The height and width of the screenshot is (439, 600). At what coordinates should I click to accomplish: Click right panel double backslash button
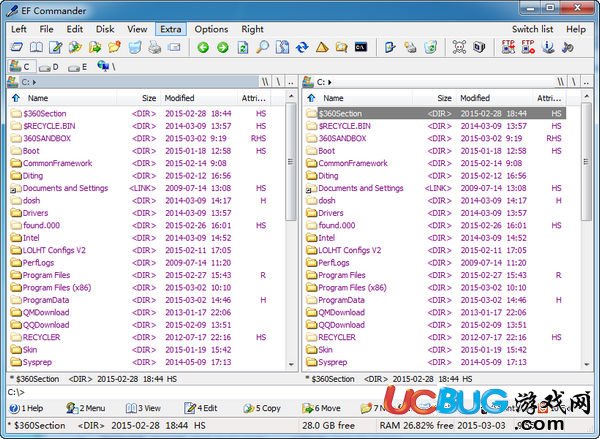pos(561,82)
